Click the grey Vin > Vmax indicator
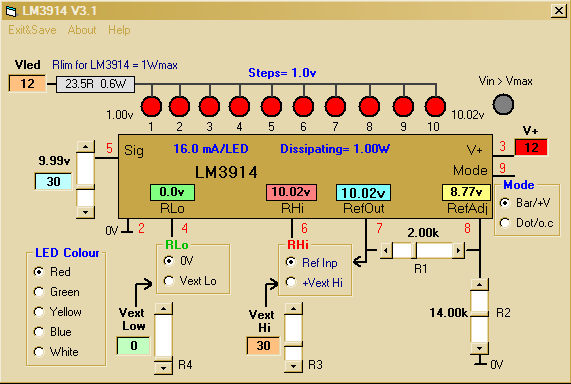The image size is (571, 384). pyautogui.click(x=503, y=104)
